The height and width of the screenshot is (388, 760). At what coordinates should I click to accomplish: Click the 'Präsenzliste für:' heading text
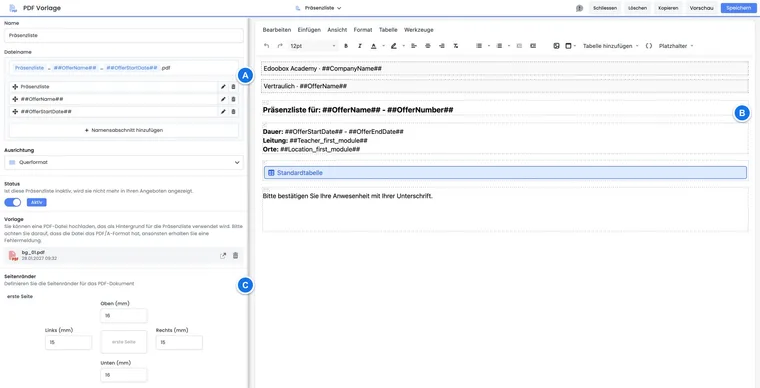pyautogui.click(x=291, y=110)
